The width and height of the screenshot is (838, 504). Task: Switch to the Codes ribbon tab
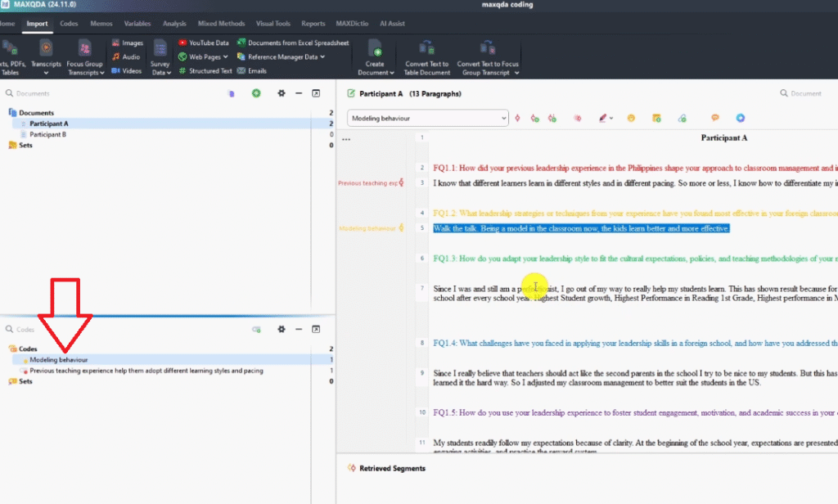tap(69, 24)
